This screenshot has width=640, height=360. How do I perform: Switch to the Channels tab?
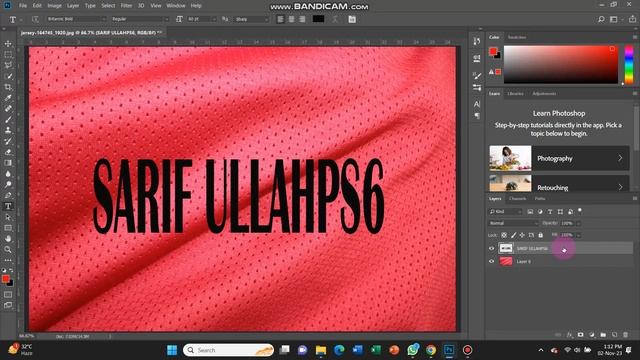coord(518,198)
